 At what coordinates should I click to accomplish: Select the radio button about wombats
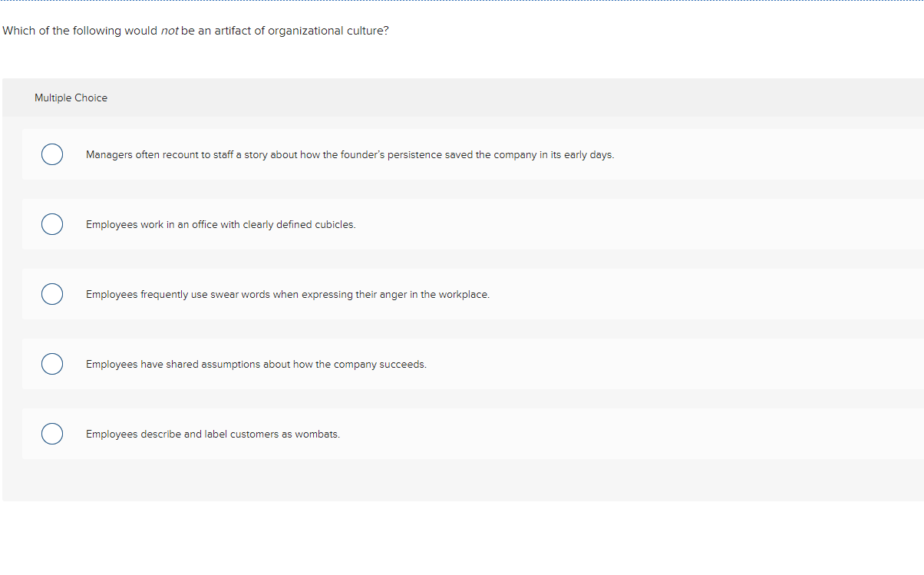[51, 434]
